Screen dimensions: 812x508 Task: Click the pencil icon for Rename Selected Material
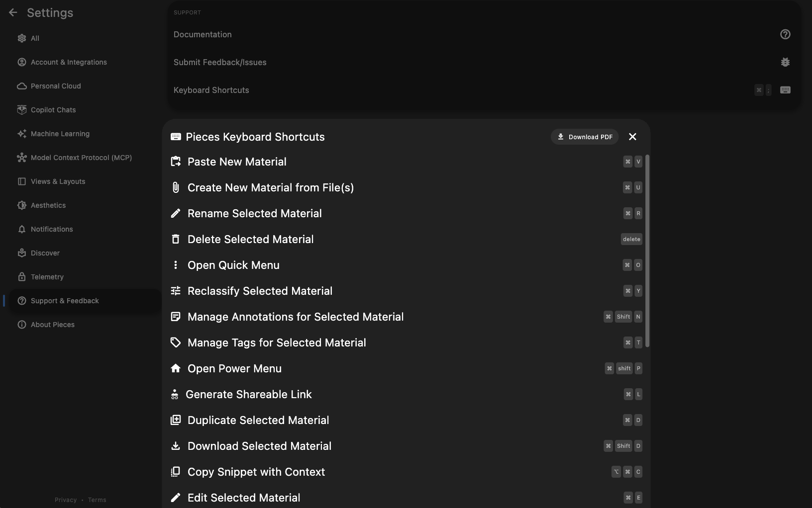[176, 213]
